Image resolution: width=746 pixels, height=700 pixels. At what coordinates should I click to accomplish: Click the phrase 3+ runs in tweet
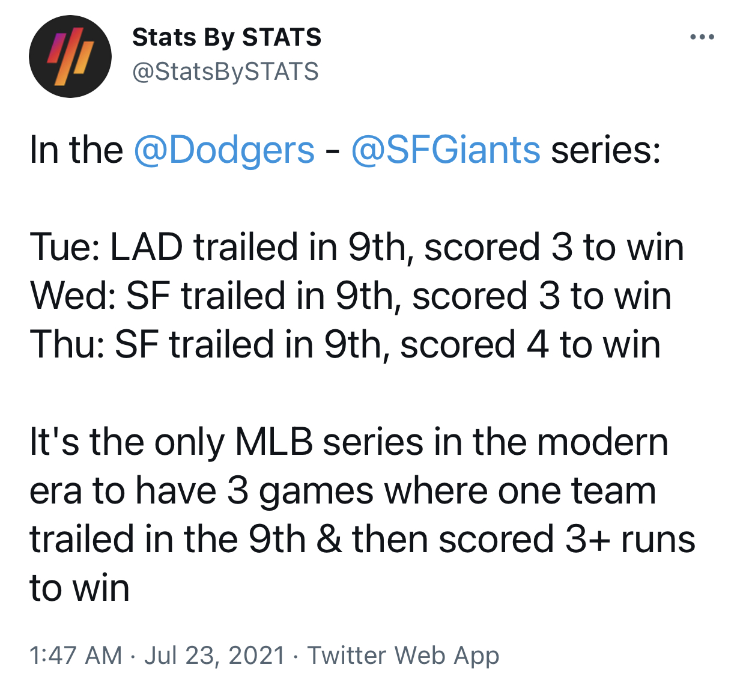(x=630, y=539)
